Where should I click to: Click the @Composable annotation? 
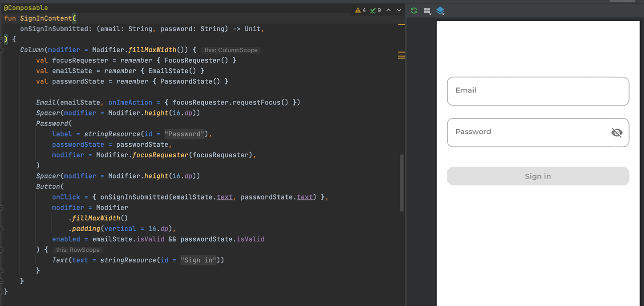coord(26,8)
